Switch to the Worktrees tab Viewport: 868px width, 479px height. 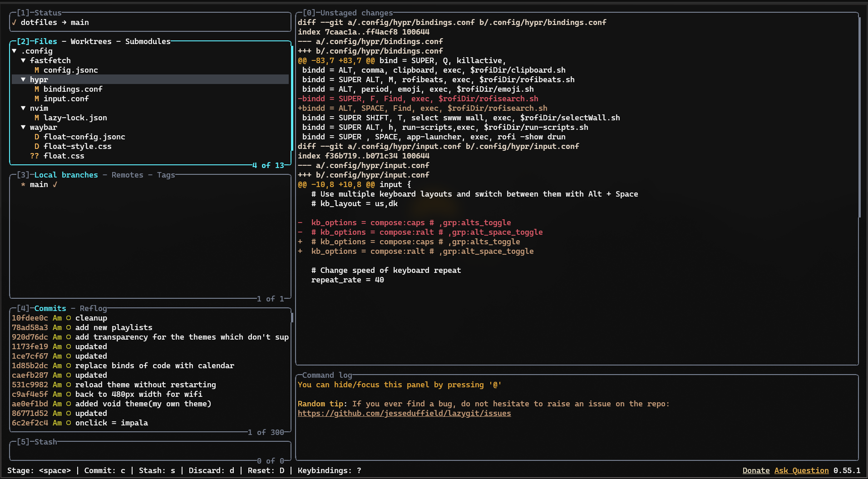[91, 41]
